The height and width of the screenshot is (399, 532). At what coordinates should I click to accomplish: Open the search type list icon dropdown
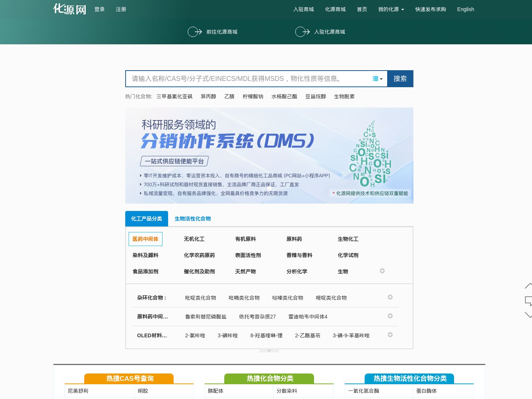(x=378, y=79)
